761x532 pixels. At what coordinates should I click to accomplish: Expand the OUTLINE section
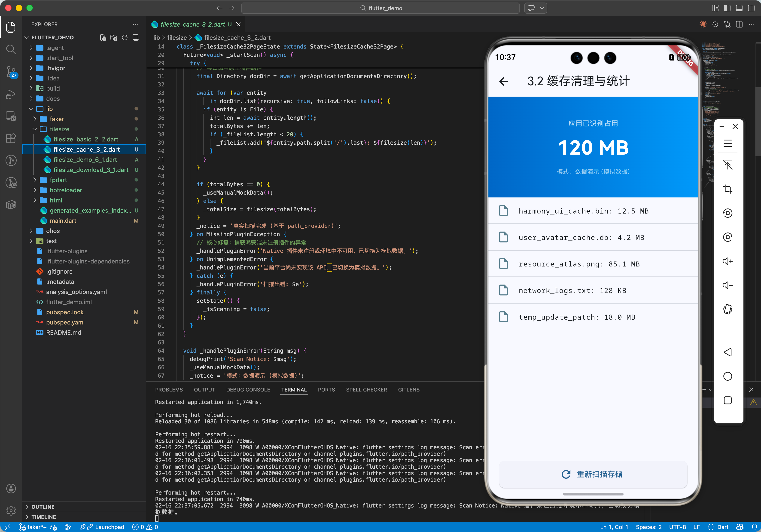[43, 507]
